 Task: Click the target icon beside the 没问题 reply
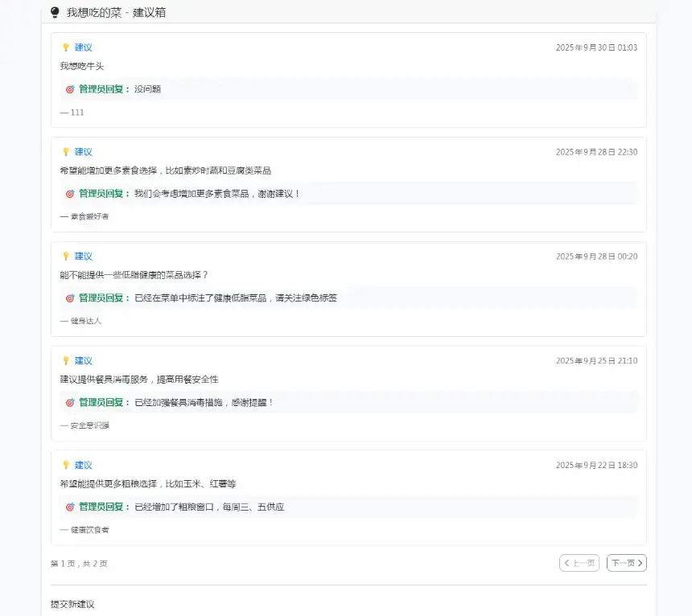pyautogui.click(x=70, y=89)
